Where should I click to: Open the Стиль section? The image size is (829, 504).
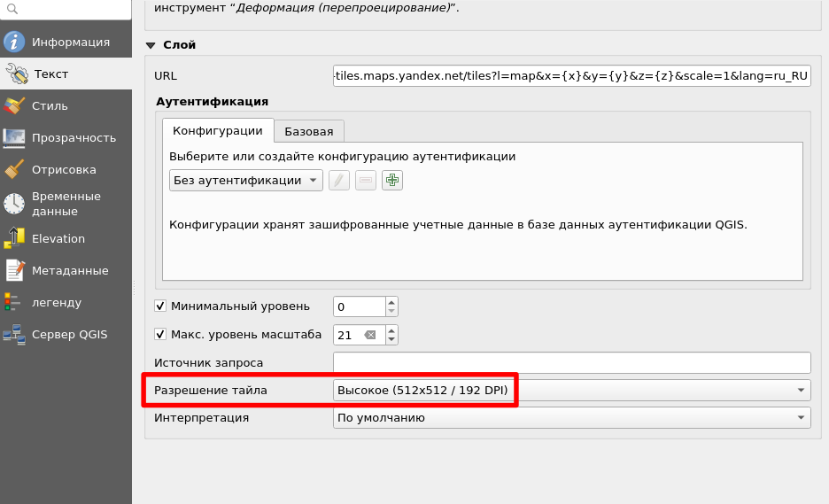coord(66,105)
